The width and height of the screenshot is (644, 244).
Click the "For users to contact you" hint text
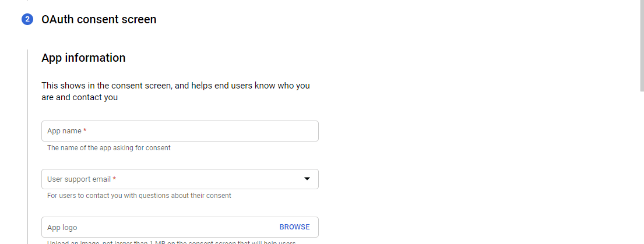139,196
